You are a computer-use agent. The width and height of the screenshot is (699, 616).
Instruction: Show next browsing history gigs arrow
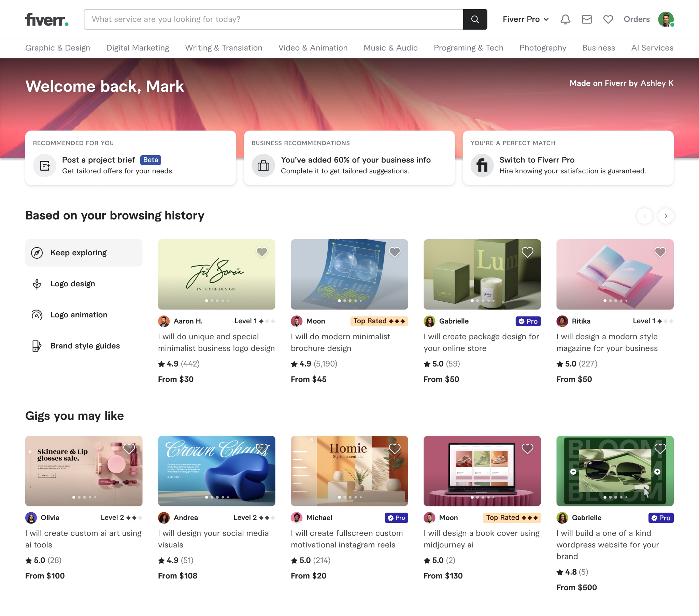point(666,216)
